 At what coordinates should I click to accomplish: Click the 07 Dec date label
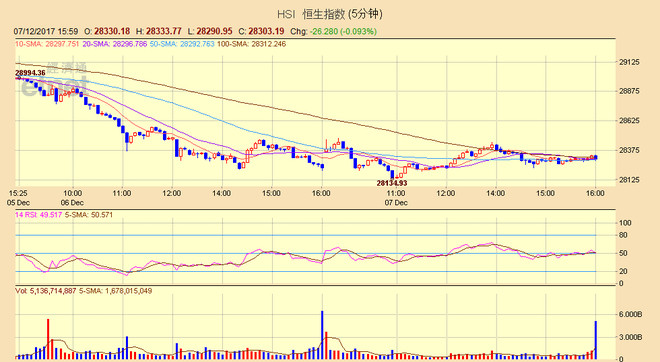coord(396,202)
